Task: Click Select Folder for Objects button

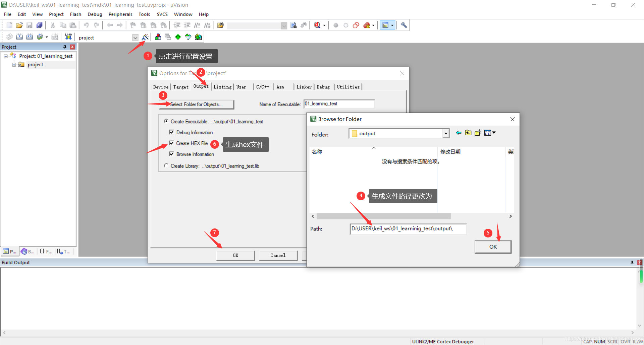Action: 196,105
